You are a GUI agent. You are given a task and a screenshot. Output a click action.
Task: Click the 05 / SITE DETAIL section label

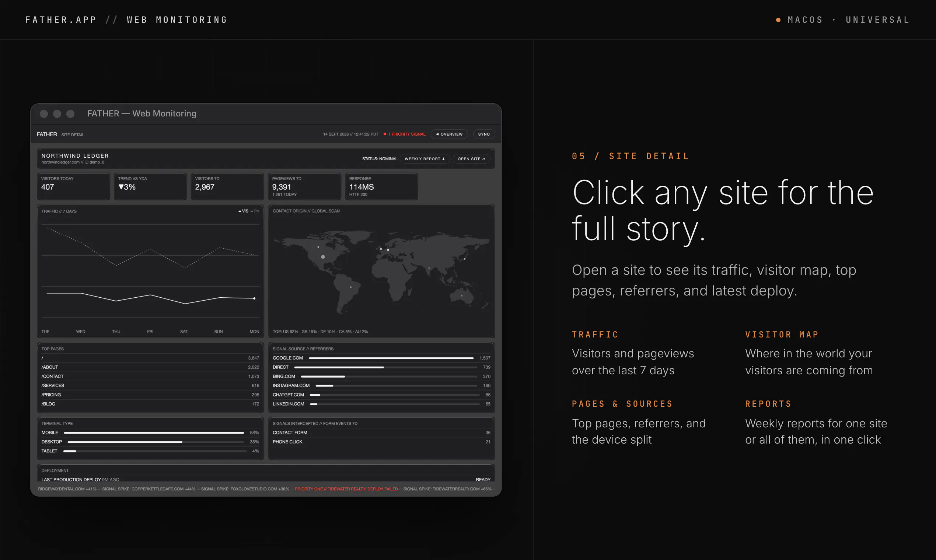(631, 156)
